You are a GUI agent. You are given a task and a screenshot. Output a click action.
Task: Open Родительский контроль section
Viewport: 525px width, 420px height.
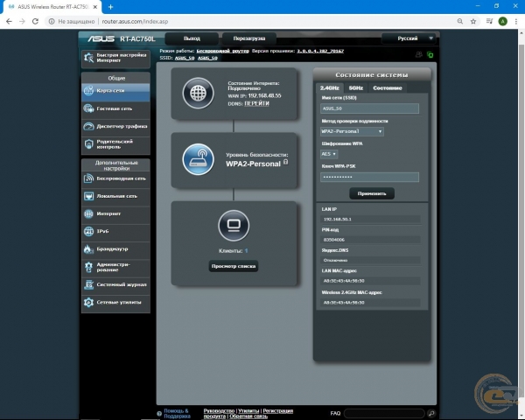pyautogui.click(x=115, y=145)
